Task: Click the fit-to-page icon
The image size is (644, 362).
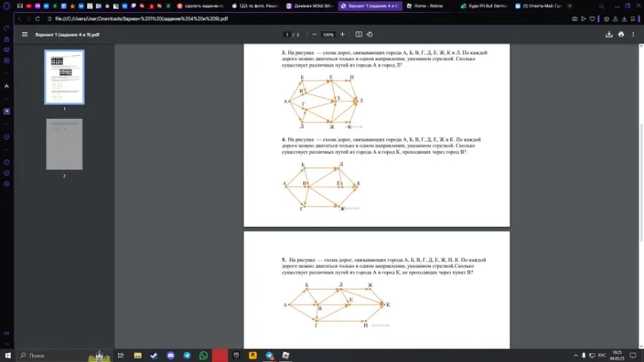Action: click(x=358, y=34)
